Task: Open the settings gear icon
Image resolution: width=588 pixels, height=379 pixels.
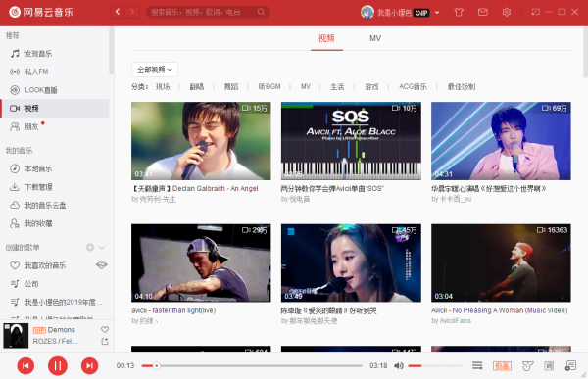Action: coord(507,12)
